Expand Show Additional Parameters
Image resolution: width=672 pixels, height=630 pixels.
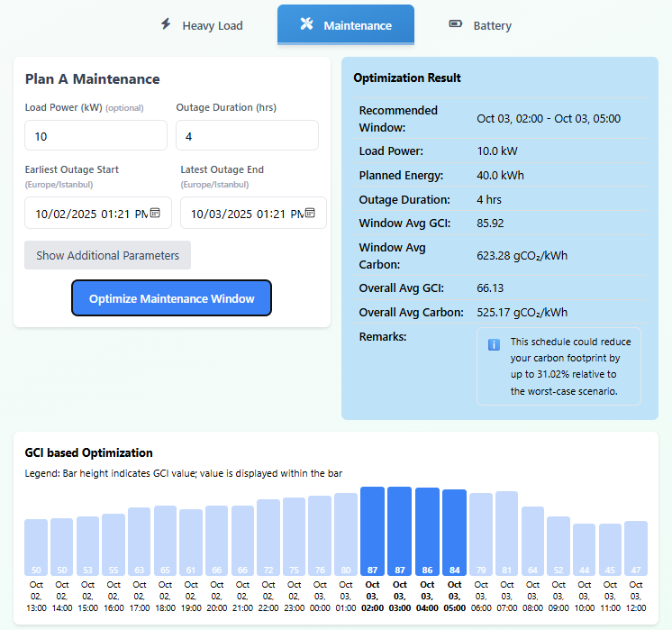coord(107,255)
